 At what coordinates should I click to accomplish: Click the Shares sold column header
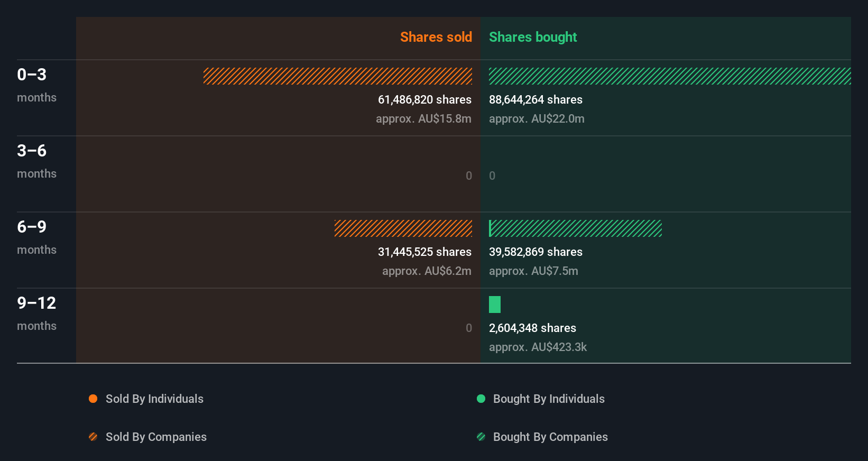[436, 37]
